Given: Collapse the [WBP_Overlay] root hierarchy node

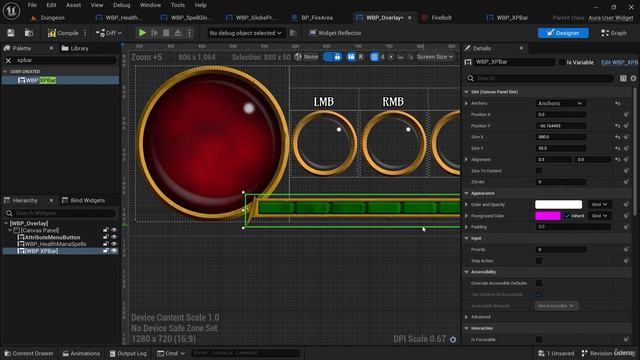Looking at the screenshot, I should pyautogui.click(x=6, y=224).
